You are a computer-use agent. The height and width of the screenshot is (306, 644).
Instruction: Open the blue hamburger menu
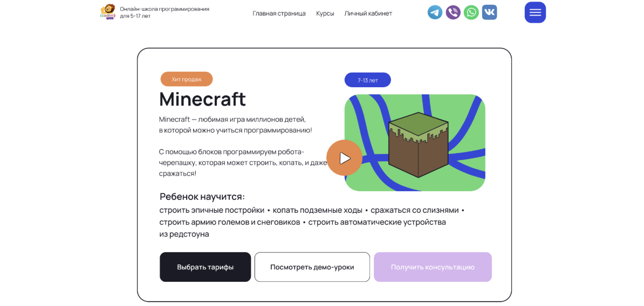[x=535, y=12]
